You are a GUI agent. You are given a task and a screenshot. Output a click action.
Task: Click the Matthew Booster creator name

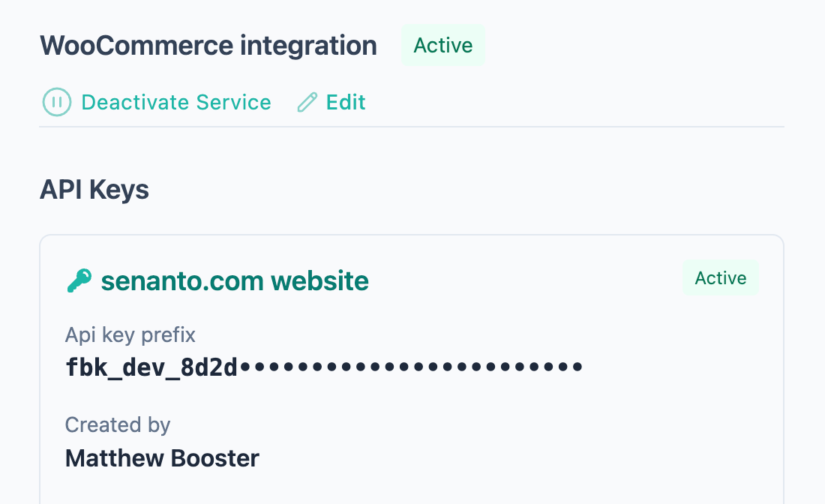[162, 458]
